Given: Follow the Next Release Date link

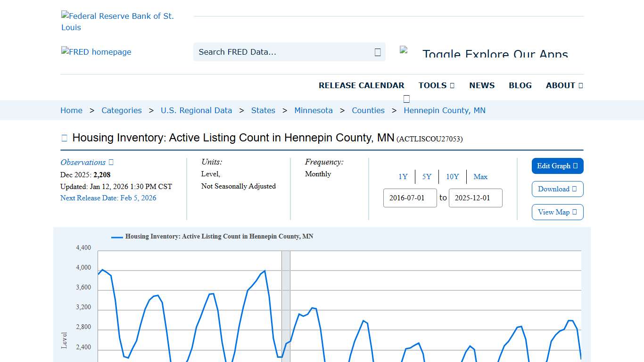Looking at the screenshot, I should pyautogui.click(x=108, y=198).
